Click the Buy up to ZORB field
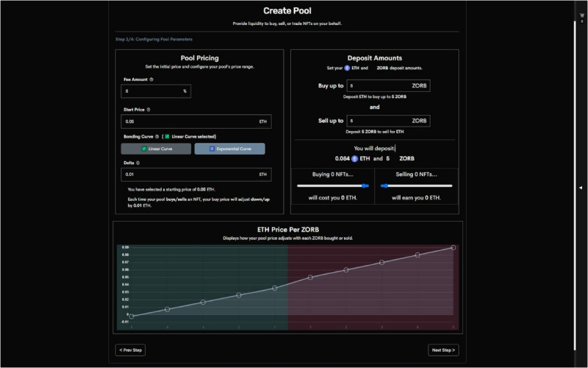Viewport: 588px width, 368px height. pyautogui.click(x=388, y=85)
